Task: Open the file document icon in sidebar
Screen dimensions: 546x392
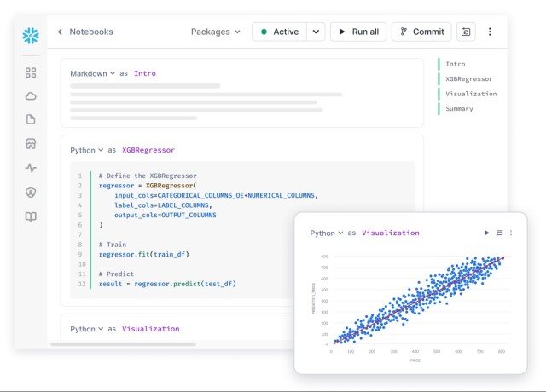Action: click(31, 120)
